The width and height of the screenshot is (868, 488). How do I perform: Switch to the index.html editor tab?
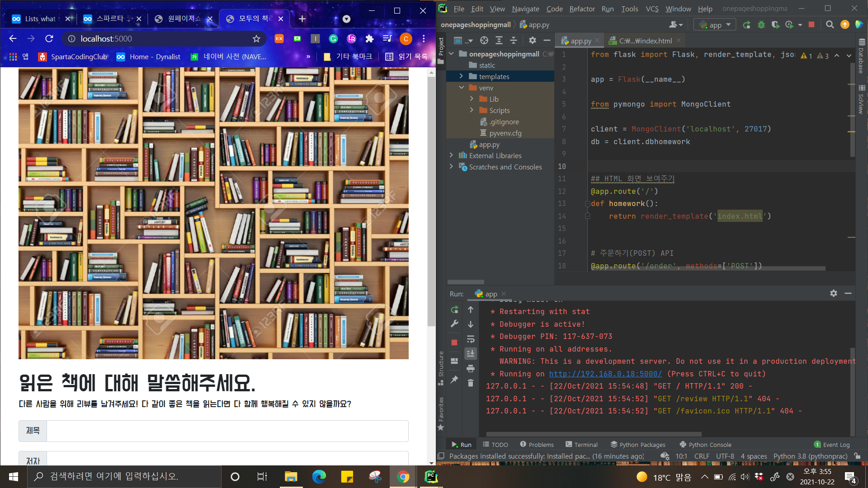[645, 41]
